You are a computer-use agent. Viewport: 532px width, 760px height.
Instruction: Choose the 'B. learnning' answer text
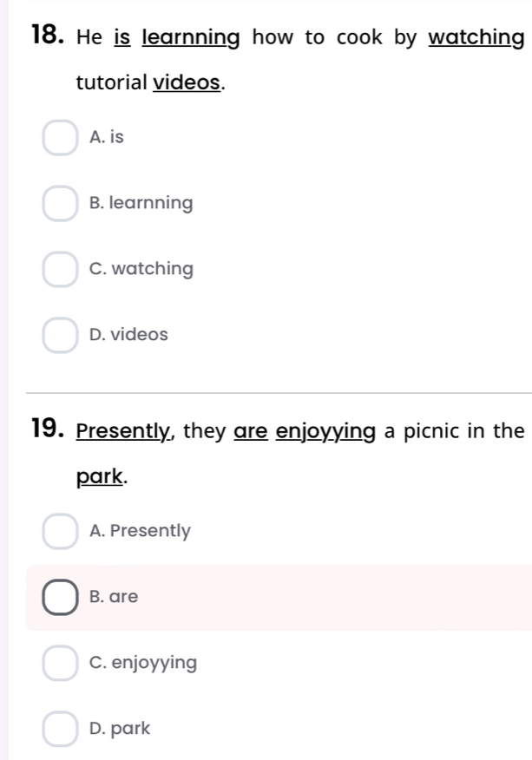click(x=141, y=203)
